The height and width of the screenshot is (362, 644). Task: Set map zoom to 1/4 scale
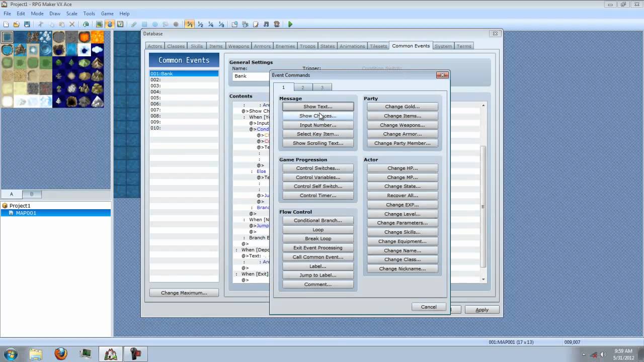[211, 24]
